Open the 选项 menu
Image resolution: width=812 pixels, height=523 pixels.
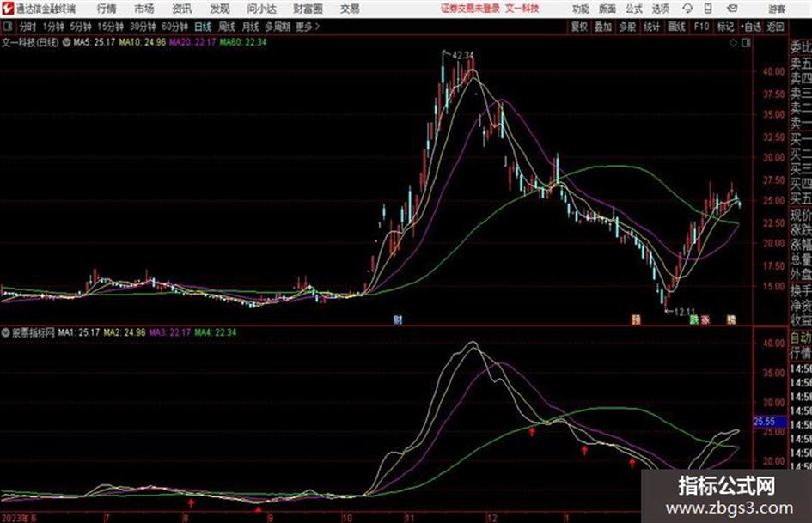point(660,9)
